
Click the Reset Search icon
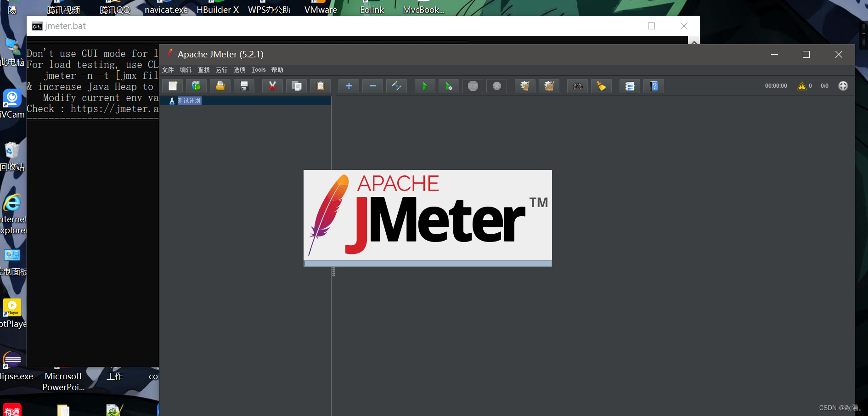click(602, 86)
